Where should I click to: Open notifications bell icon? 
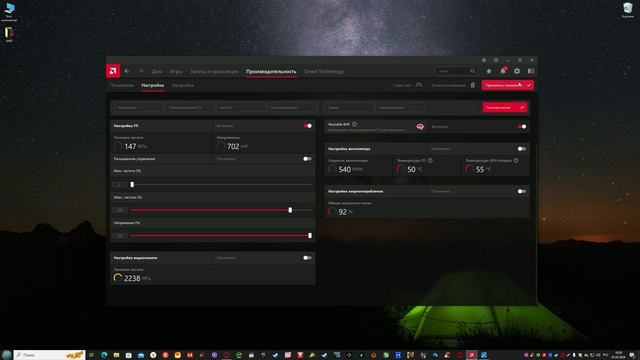tap(503, 71)
